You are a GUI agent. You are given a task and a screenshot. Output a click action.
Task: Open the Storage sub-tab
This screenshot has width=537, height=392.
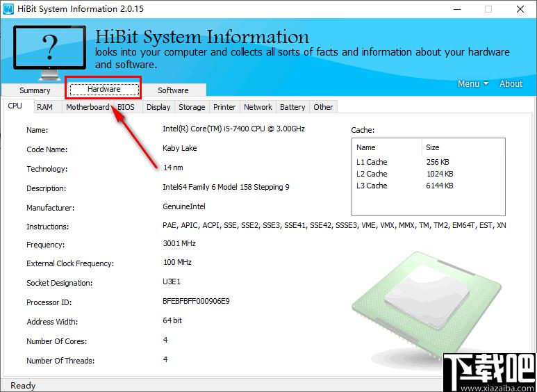tap(192, 107)
